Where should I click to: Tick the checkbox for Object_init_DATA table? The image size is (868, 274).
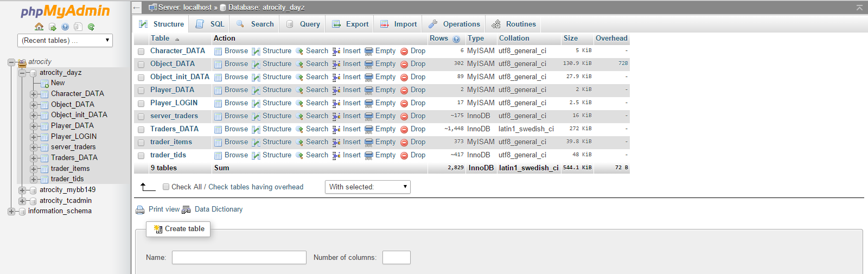(141, 78)
